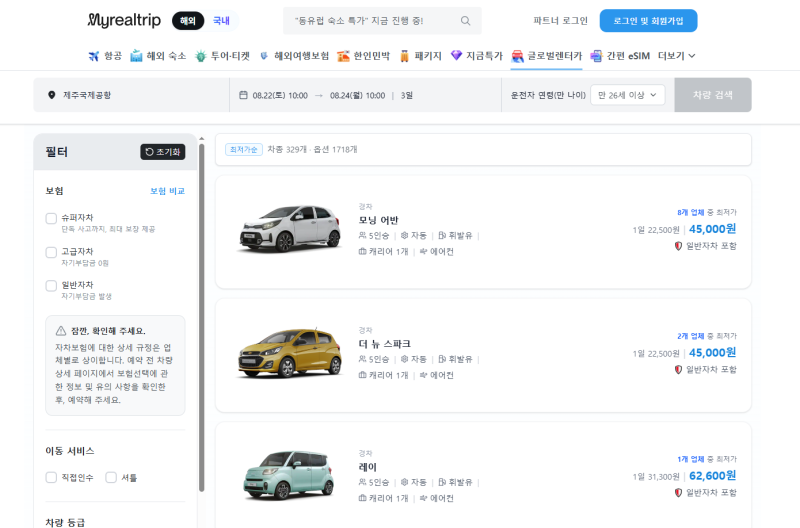Open the 글로벌렌터카 menu tab
Image resolution: width=800 pixels, height=528 pixels.
coord(546,56)
